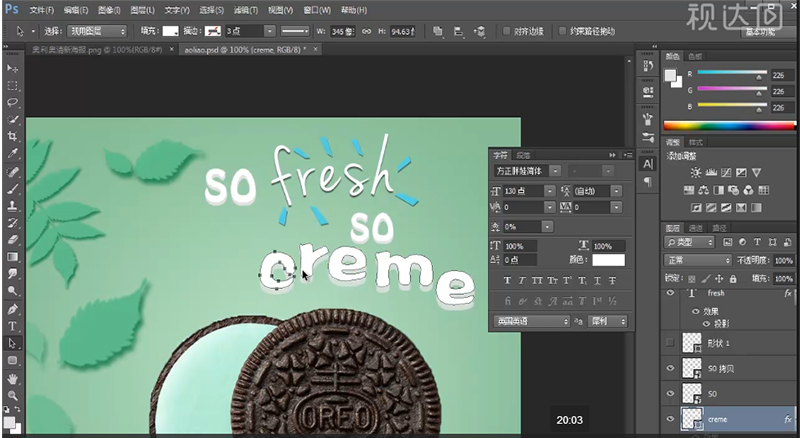Image resolution: width=800 pixels, height=438 pixels.
Task: Show the 形状 1 layer
Action: pyautogui.click(x=670, y=343)
